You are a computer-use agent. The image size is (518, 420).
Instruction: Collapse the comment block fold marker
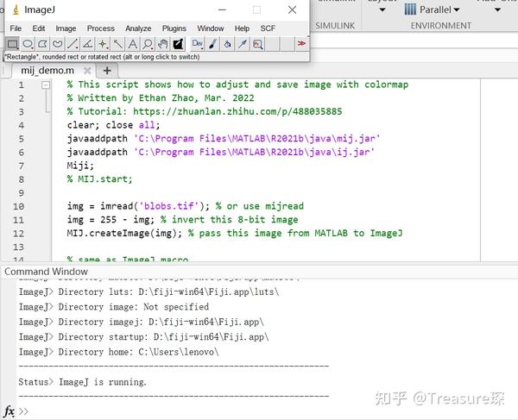(x=46, y=85)
